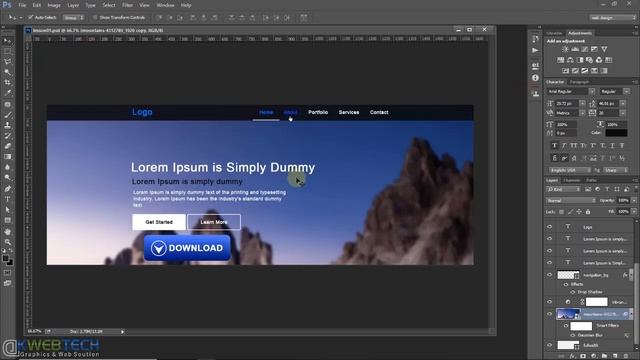Click the foreground color swatch in toolbox

coord(6,259)
